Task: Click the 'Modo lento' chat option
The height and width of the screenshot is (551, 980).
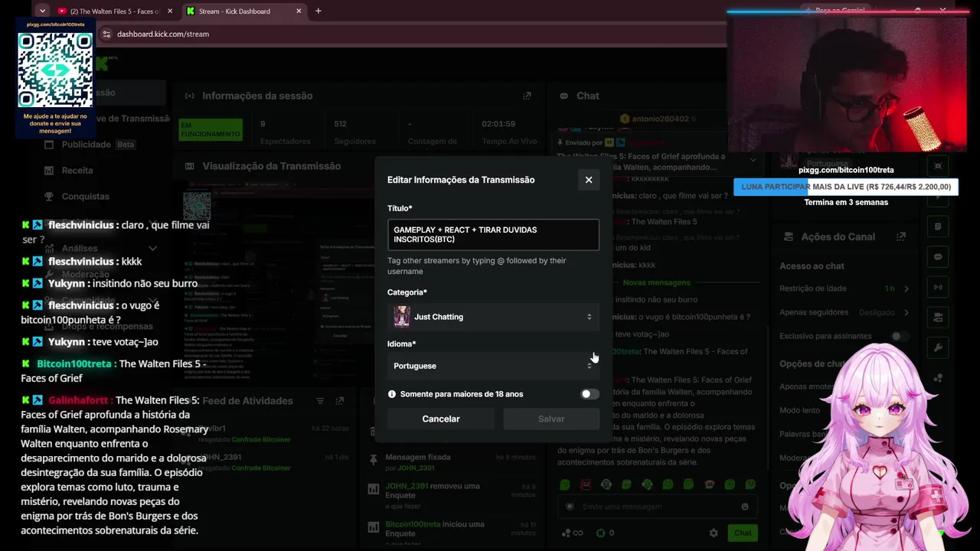Action: (x=799, y=410)
